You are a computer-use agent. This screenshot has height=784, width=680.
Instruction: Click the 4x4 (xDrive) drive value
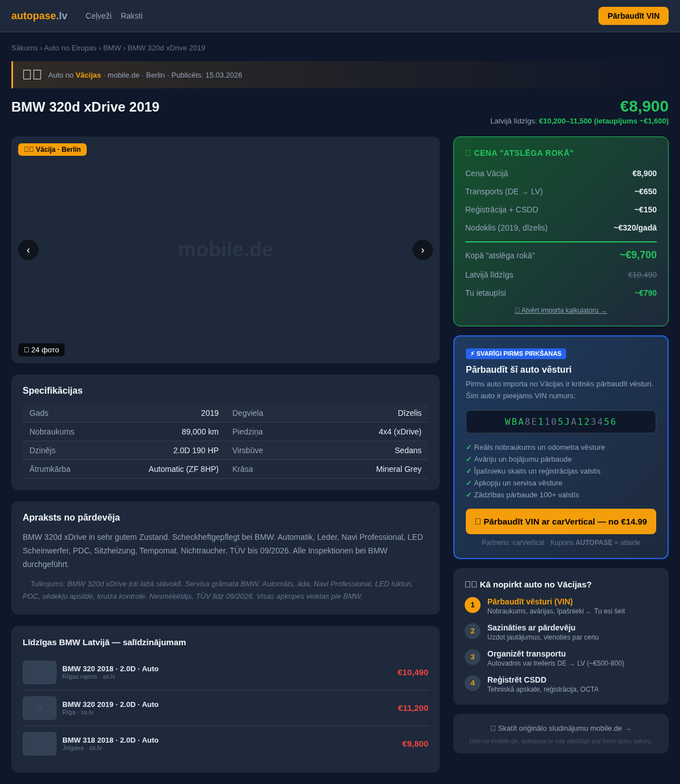400,432
